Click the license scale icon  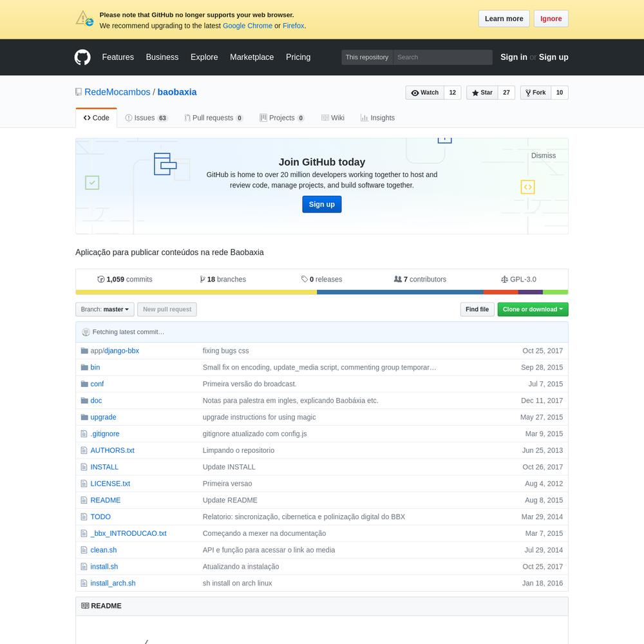(504, 279)
